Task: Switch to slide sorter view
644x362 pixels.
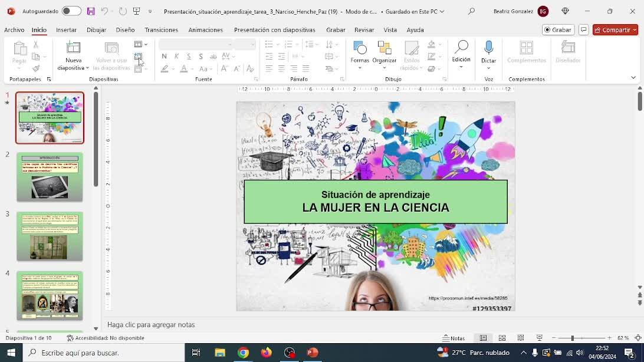Action: click(x=502, y=338)
